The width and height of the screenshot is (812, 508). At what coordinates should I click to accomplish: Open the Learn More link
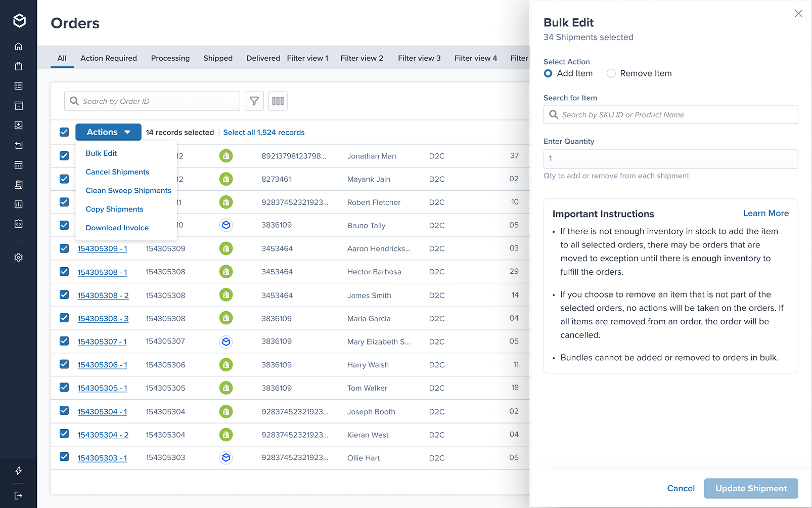(766, 214)
